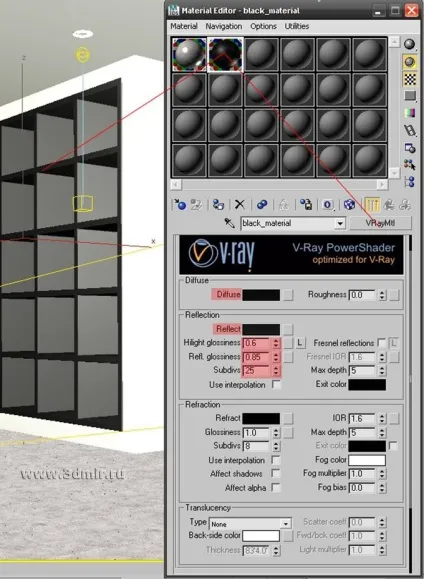Toggle Use interpolation in Reflection group
Screen dimensions: 424x579
pos(276,385)
